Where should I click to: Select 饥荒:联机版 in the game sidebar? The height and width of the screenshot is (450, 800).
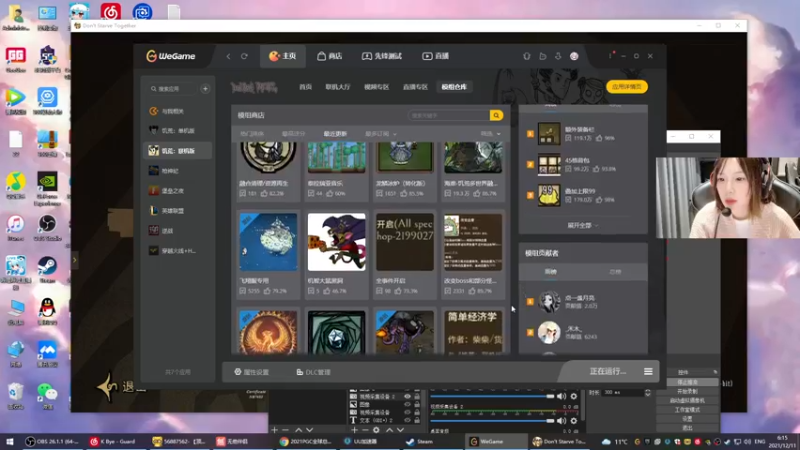click(x=177, y=151)
